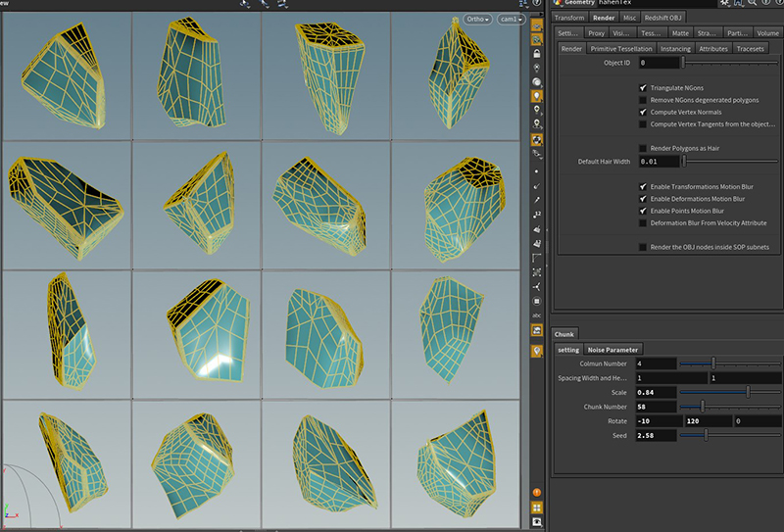Select the Chunk panel tab
Viewport: 784px width, 532px height.
click(x=564, y=334)
